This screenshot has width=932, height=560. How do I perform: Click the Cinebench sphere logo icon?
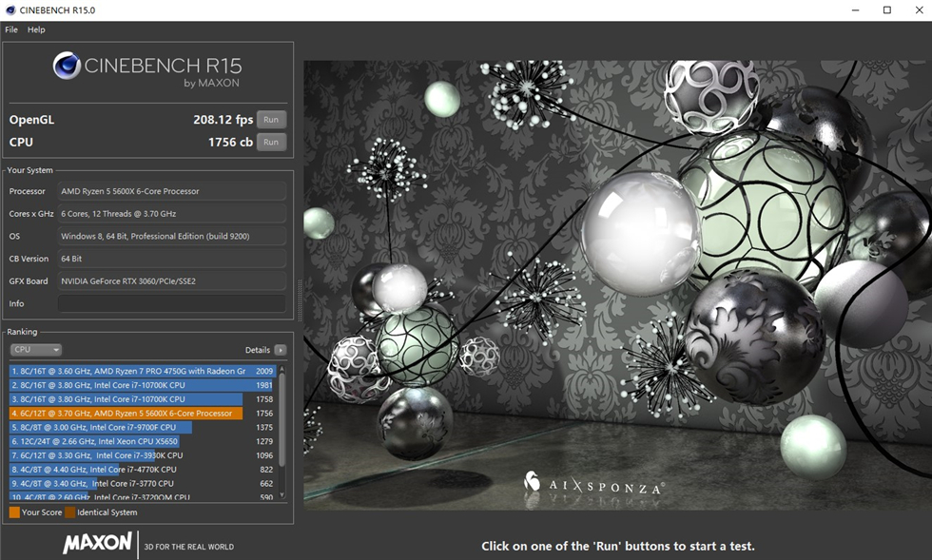pos(67,66)
